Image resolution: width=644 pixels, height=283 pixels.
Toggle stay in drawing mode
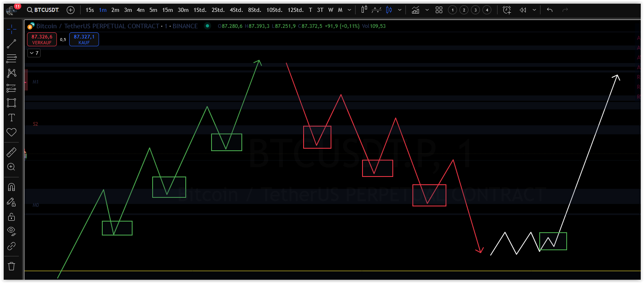[x=11, y=202]
